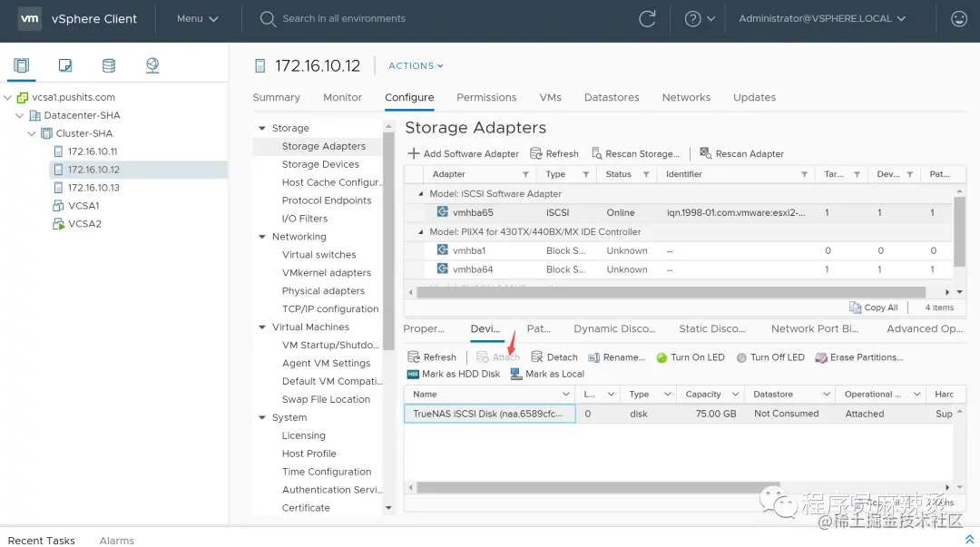Viewport: 980px width, 547px height.
Task: Open the Alarms panel tab
Action: [116, 541]
